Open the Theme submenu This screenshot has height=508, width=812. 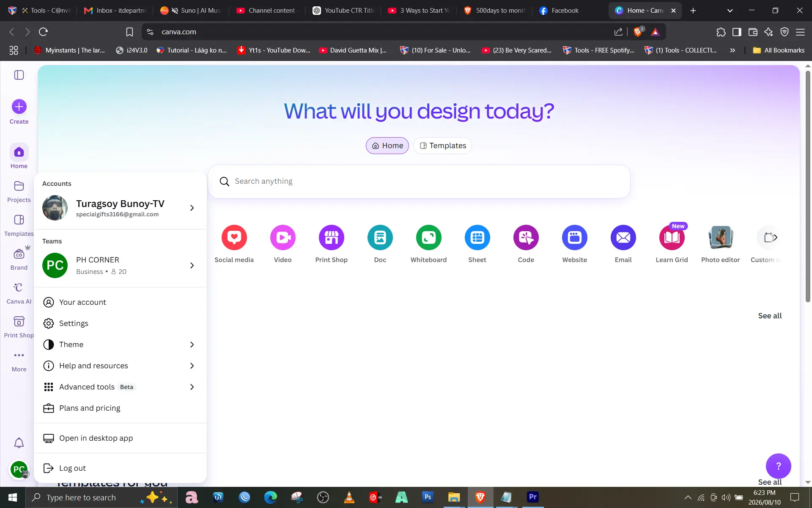(x=120, y=345)
